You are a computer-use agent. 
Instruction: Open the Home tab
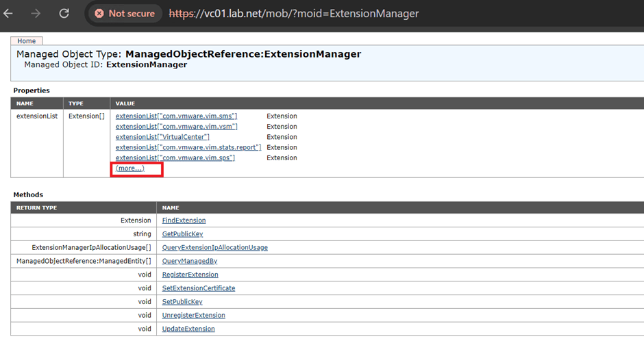click(27, 41)
